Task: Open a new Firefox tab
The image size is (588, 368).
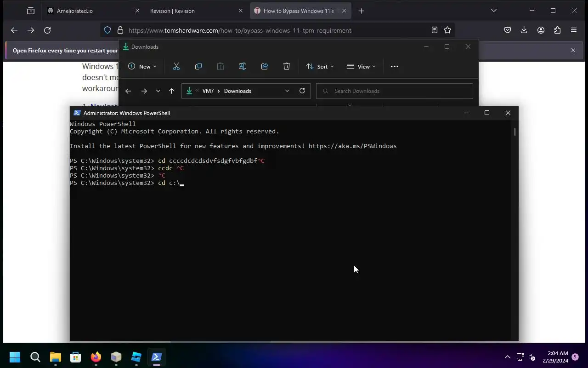Action: (x=362, y=11)
